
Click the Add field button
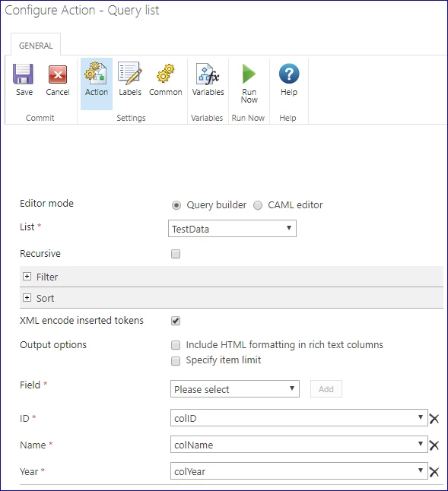tap(326, 389)
